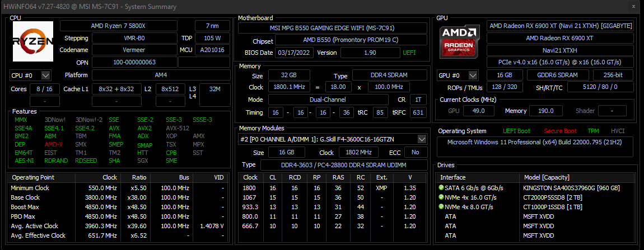Image resolution: width=644 pixels, height=250 pixels.
Task: Click the GPU current clock 49.0
Action: (478, 111)
